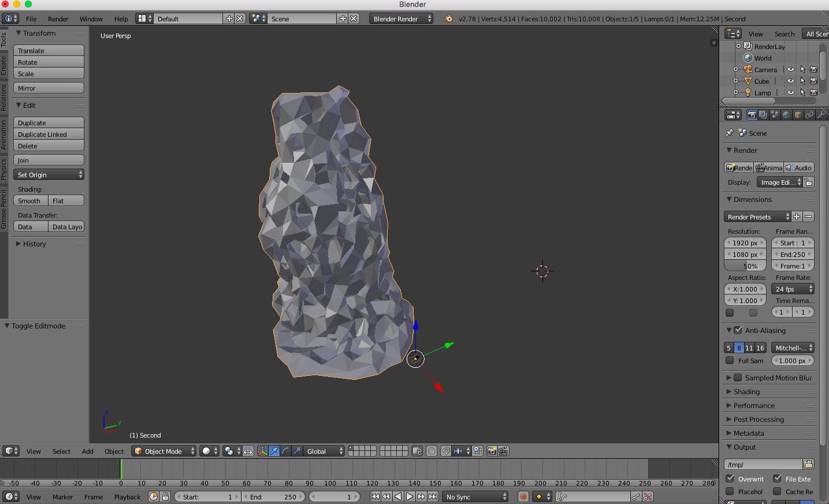829x504 pixels.
Task: Open the 24 fps frame rate dropdown
Action: (793, 289)
